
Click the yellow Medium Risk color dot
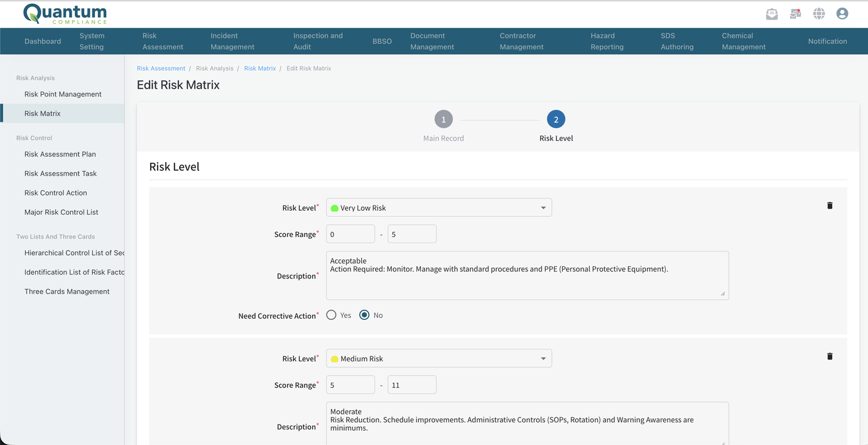[335, 359]
